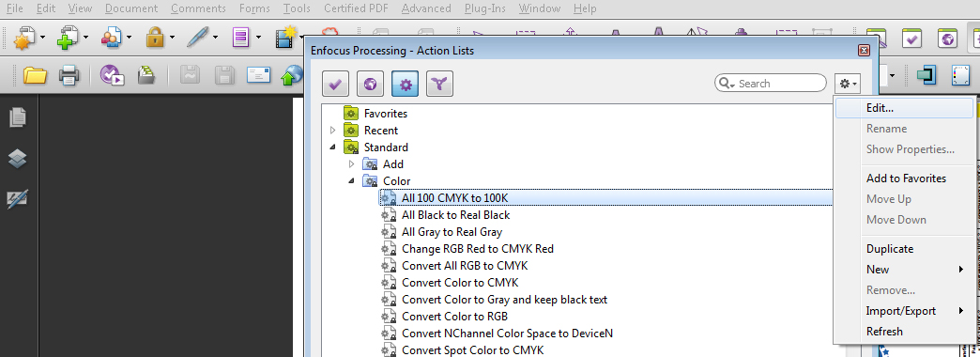Open the Plug-Ins menu

click(x=485, y=8)
